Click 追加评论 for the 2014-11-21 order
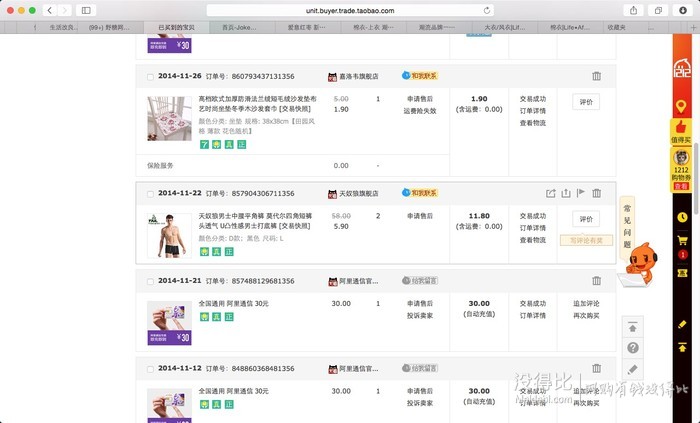Viewport: 700px width, 423px height. (586, 303)
